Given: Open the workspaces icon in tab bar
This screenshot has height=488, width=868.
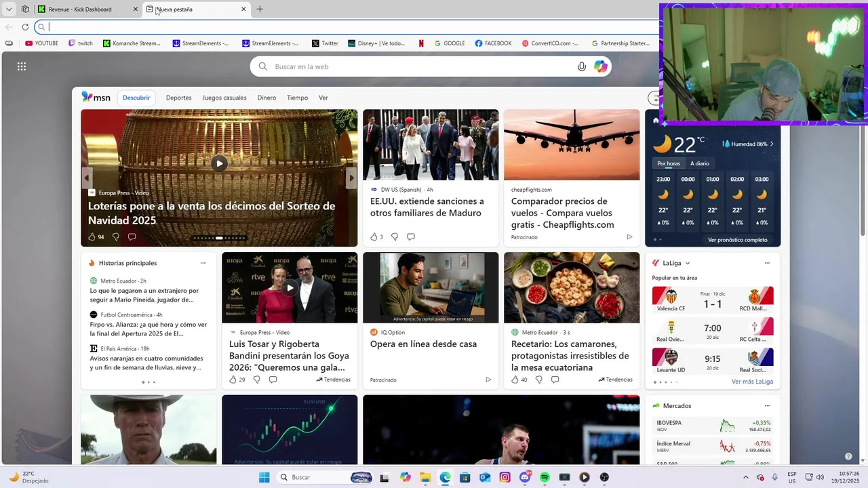Looking at the screenshot, I should pos(25,9).
